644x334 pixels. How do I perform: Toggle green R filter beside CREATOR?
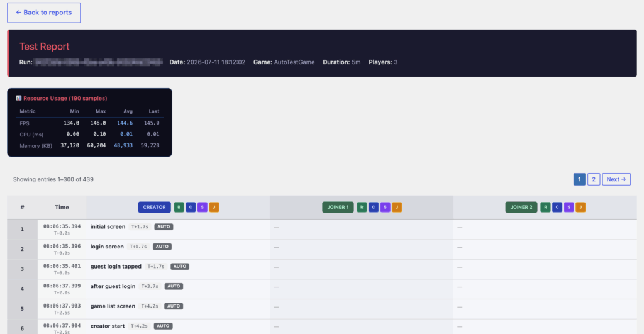(x=179, y=207)
